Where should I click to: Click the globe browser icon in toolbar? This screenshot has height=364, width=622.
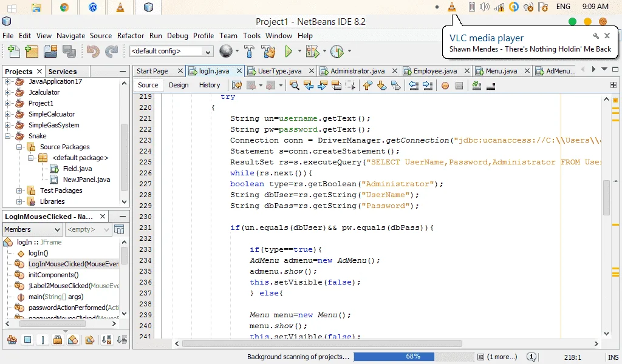[x=226, y=51]
